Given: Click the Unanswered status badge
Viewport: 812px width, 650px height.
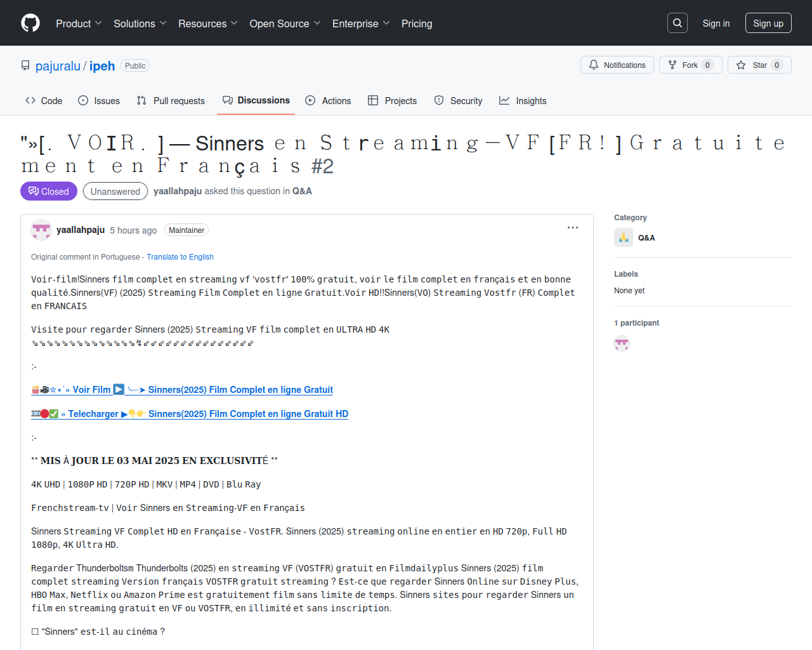Looking at the screenshot, I should 115,191.
